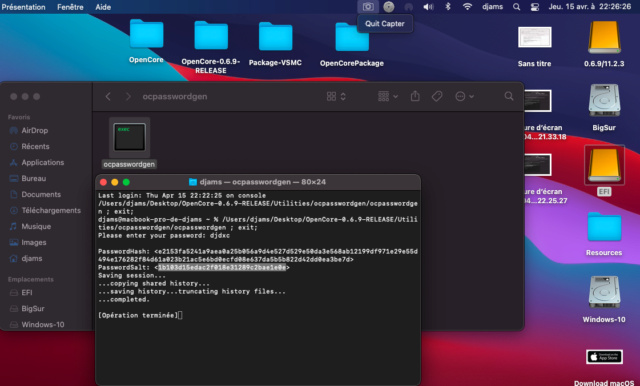Open the Resources folder on desktop

point(604,228)
